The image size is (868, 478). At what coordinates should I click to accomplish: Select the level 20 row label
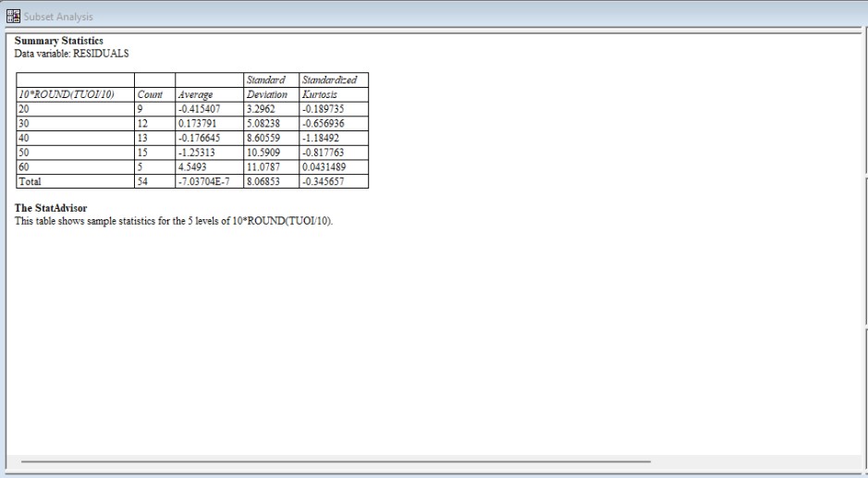(25, 107)
